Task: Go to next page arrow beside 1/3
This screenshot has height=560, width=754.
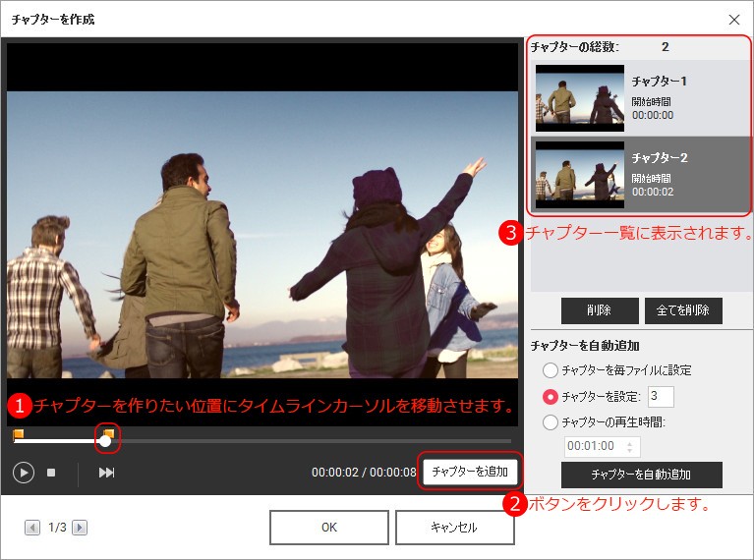Action: (x=80, y=528)
